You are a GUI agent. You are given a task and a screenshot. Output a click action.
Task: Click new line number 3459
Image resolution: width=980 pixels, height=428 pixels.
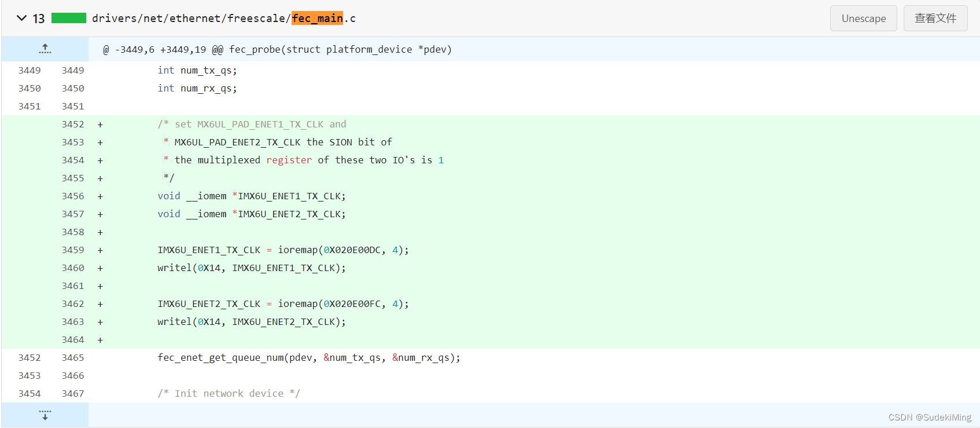pyautogui.click(x=73, y=250)
